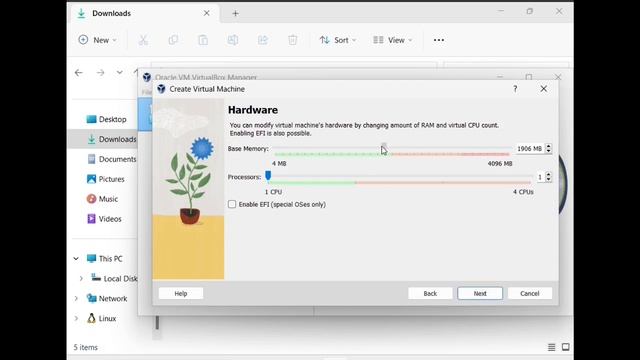This screenshot has width=640, height=360.
Task: Click the Back button in the wizard
Action: pyautogui.click(x=430, y=293)
